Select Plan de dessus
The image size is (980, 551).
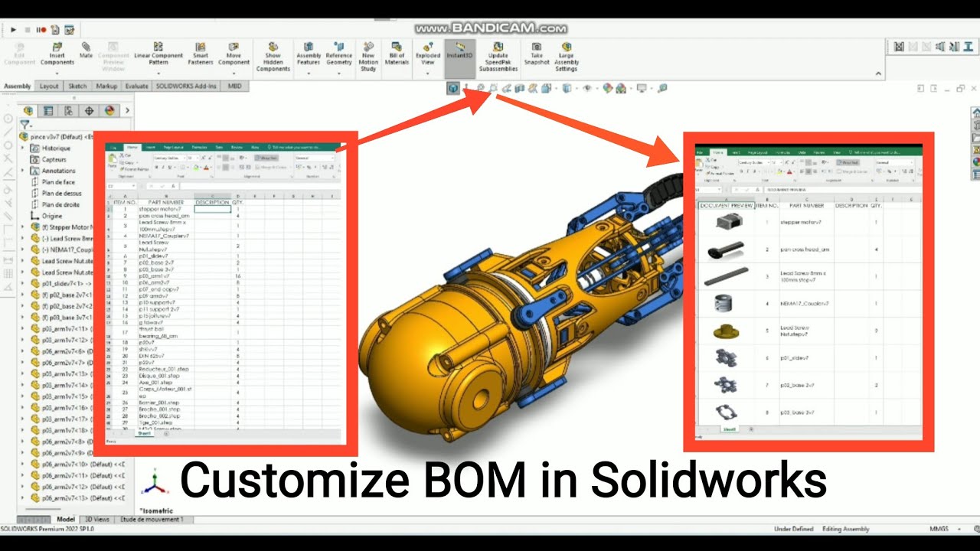click(60, 194)
